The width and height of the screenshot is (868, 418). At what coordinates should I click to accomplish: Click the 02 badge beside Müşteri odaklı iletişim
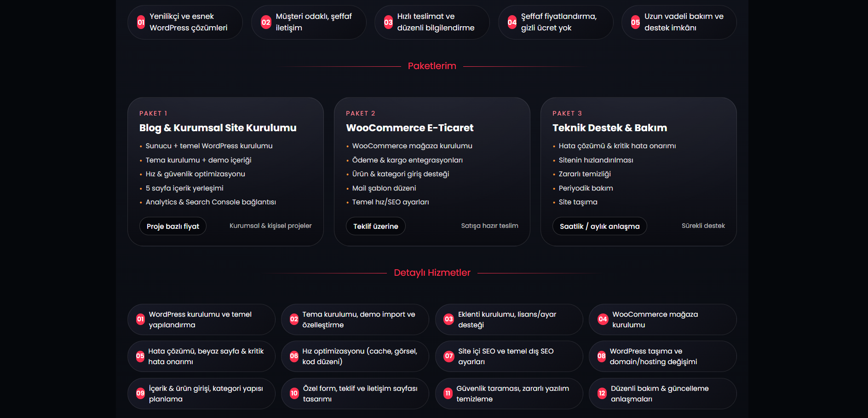(266, 22)
